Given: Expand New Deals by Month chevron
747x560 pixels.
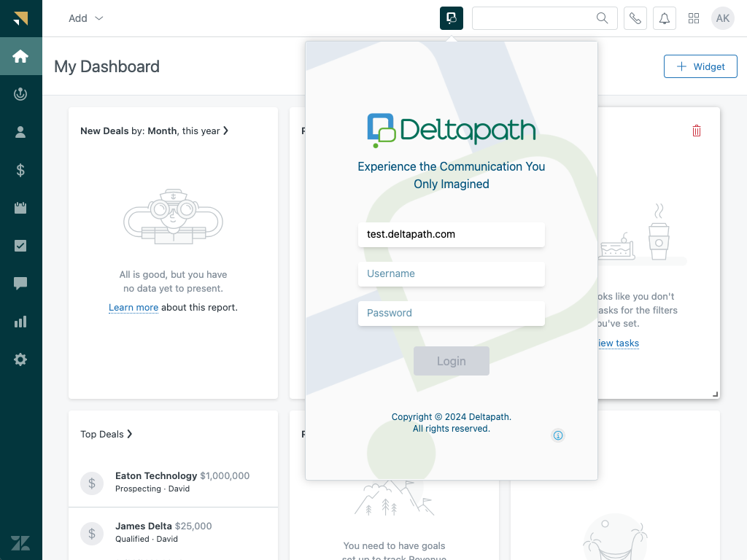Looking at the screenshot, I should (226, 131).
